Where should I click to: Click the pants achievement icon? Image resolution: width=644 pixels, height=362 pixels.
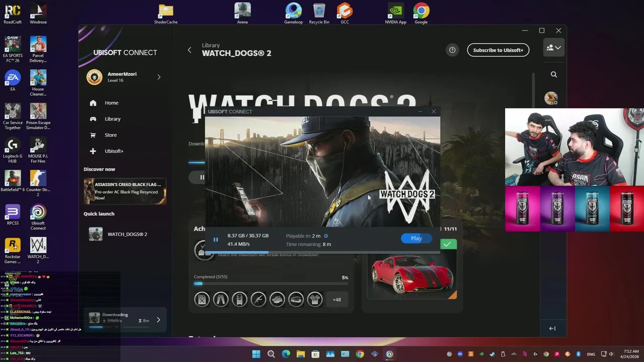[x=220, y=300]
